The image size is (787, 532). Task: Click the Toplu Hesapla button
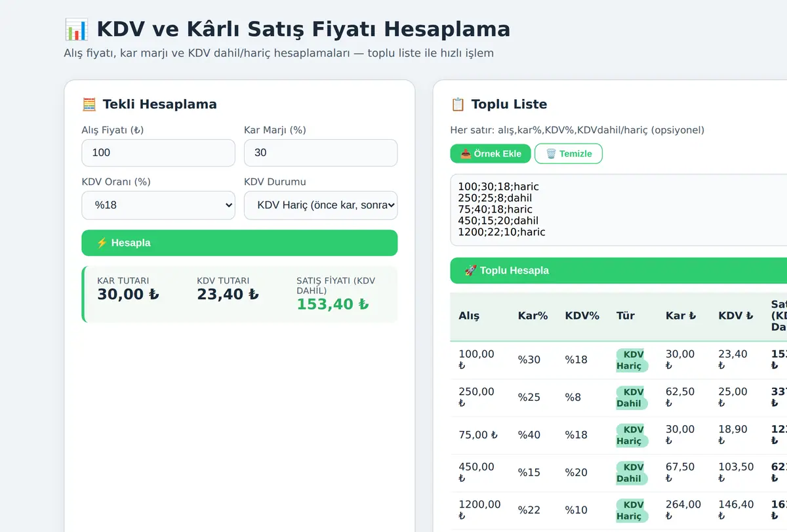tap(618, 270)
